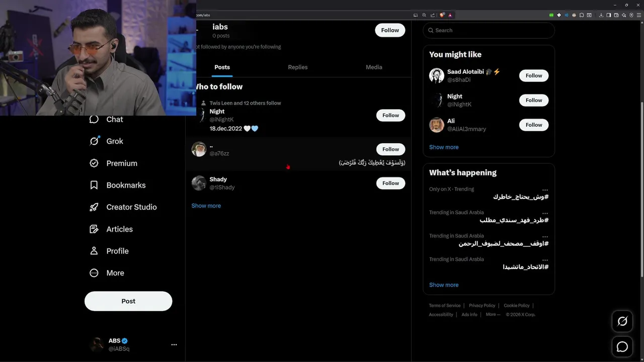Open Shady's profile avatar
This screenshot has width=644, height=362.
point(199,183)
